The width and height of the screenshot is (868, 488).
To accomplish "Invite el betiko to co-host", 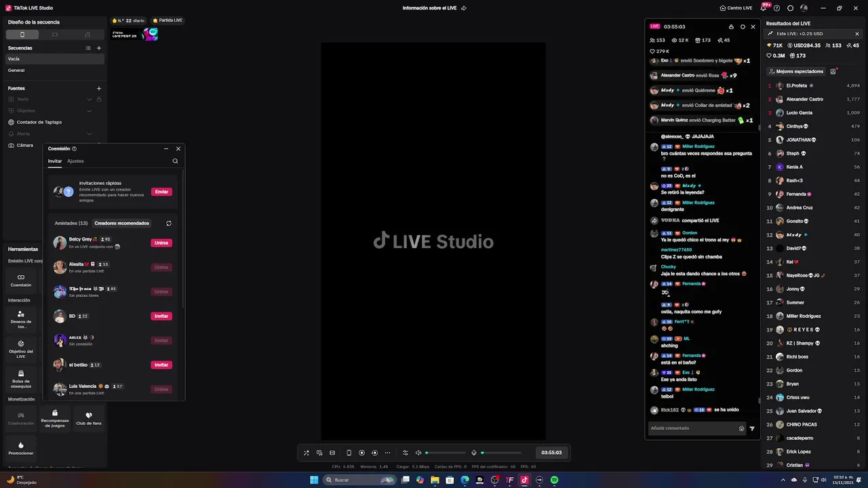I will coord(161,365).
